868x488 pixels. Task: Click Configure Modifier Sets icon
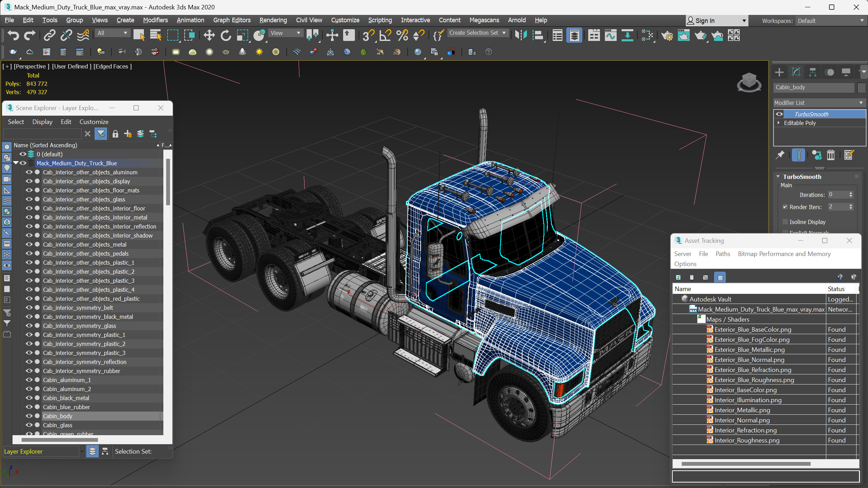849,155
